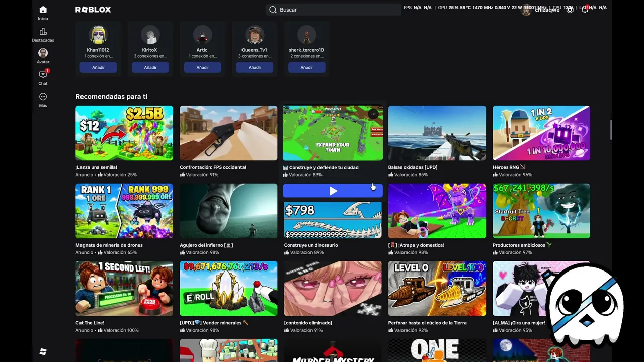Go to Inicio in the sidebar
Viewport: 644px width, 362px height.
43,13
